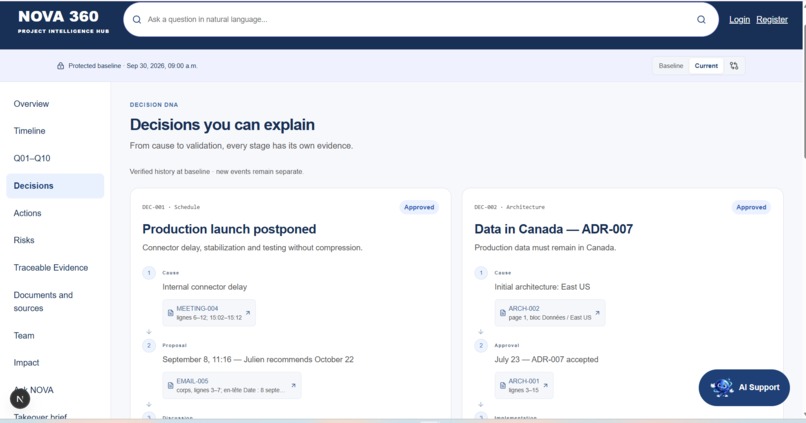
Task: Click the DEC-002 · Architecture label
Action: (509, 207)
